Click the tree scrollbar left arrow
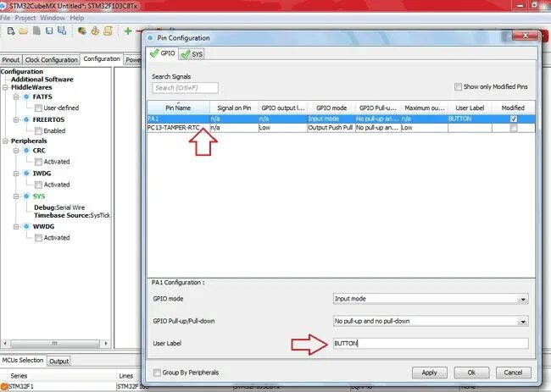This screenshot has width=551, height=392. tap(5, 343)
